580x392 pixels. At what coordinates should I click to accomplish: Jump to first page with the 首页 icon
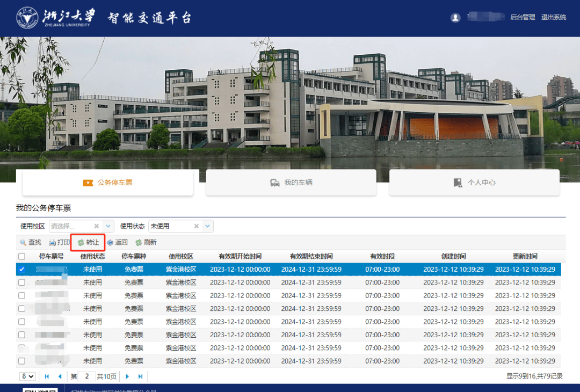(47, 376)
